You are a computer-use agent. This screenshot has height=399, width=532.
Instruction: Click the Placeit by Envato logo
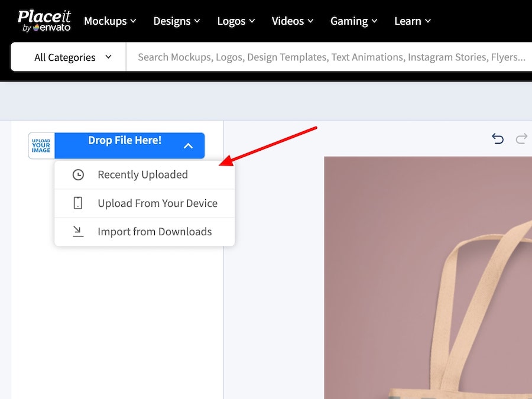[44, 20]
